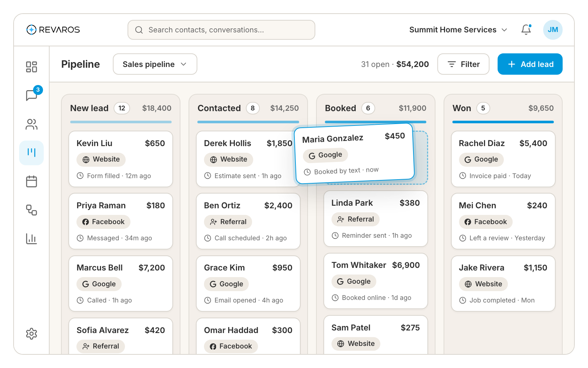Open the Tom Whitaker lead card
This screenshot has height=368, width=588.
[x=376, y=281]
